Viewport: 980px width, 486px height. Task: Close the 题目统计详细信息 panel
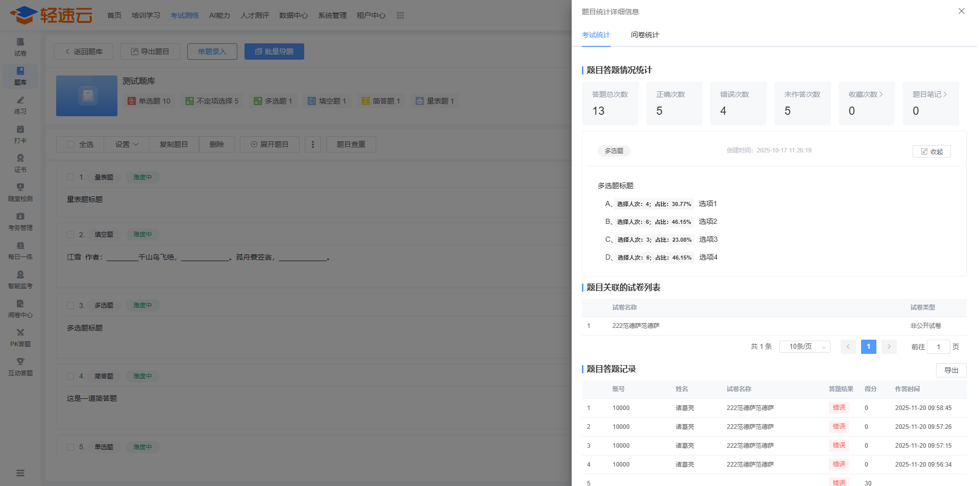[x=961, y=11]
